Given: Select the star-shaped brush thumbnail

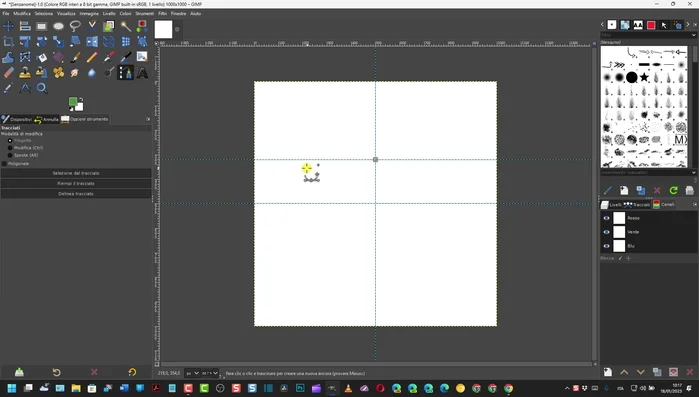Looking at the screenshot, I should click(x=644, y=78).
